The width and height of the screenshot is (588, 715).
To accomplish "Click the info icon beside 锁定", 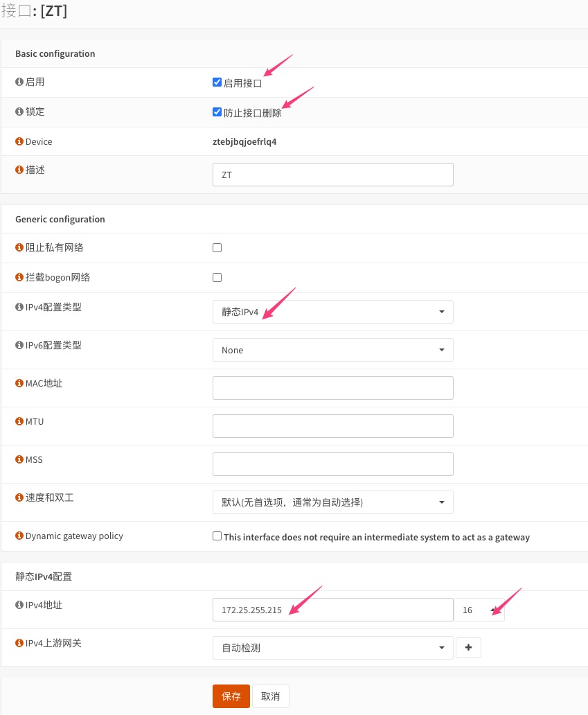I will click(x=19, y=112).
